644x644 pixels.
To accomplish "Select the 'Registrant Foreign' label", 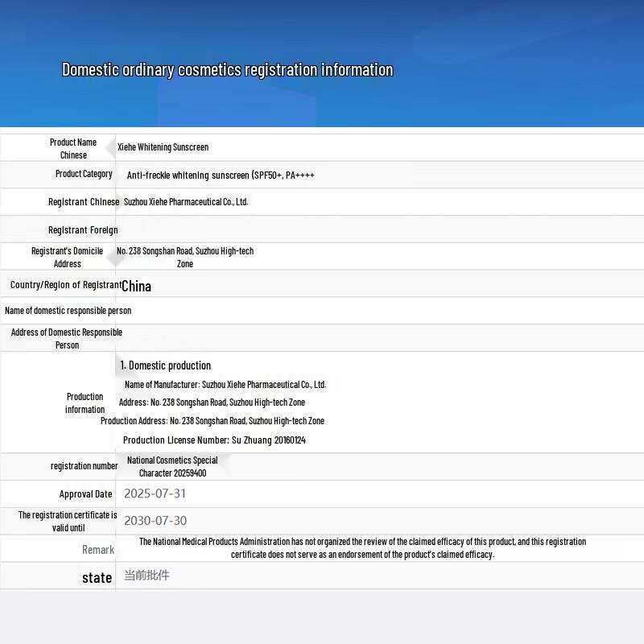I will pyautogui.click(x=83, y=230).
